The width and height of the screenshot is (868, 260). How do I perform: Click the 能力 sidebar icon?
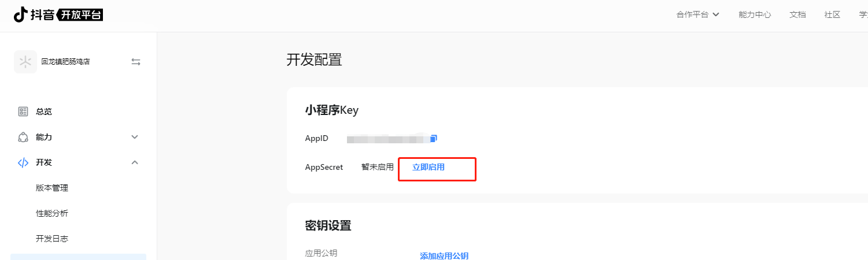click(23, 137)
